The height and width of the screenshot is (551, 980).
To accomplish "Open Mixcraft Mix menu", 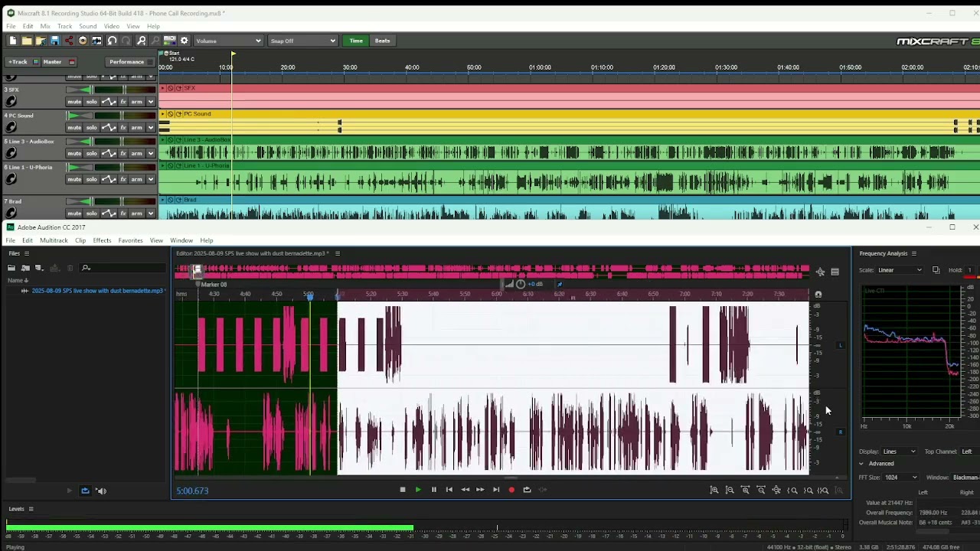I will pyautogui.click(x=45, y=26).
